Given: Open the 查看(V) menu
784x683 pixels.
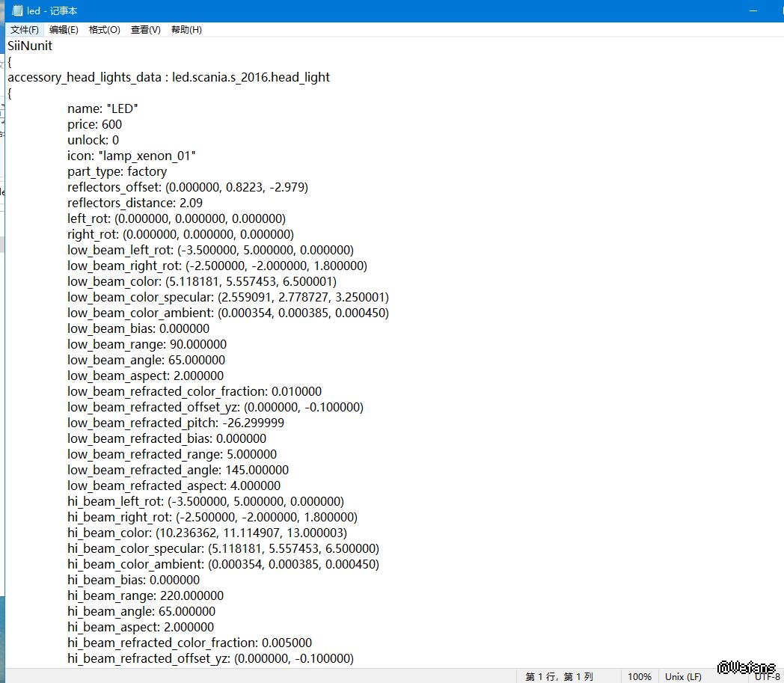Looking at the screenshot, I should tap(145, 29).
